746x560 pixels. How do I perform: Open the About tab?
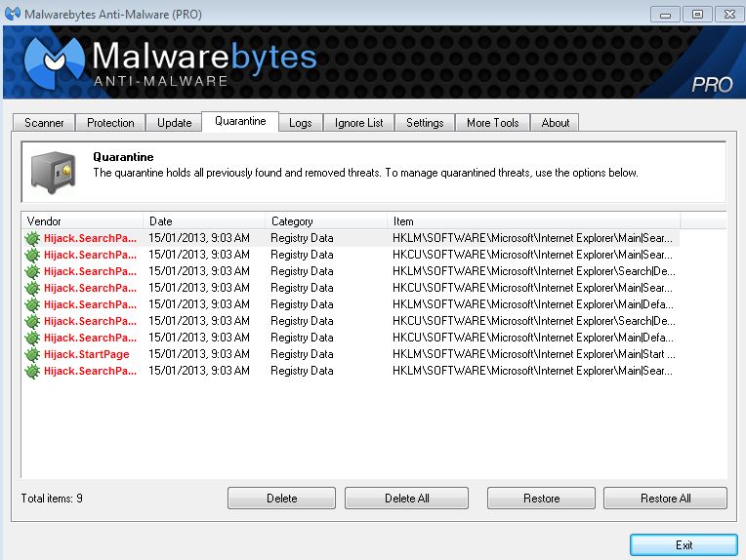[555, 123]
